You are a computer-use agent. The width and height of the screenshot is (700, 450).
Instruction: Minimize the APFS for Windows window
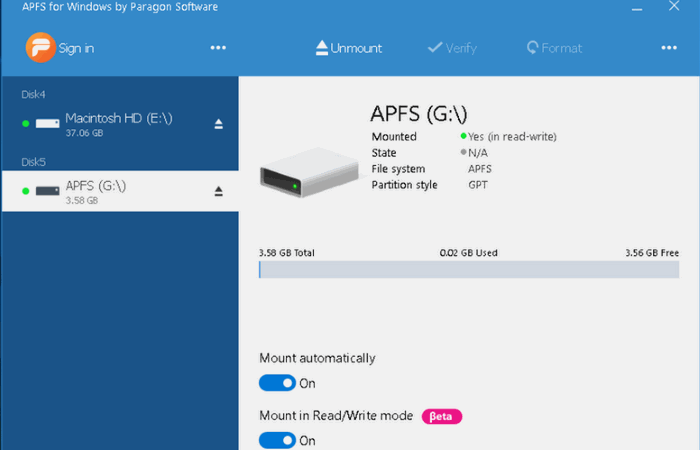click(637, 8)
